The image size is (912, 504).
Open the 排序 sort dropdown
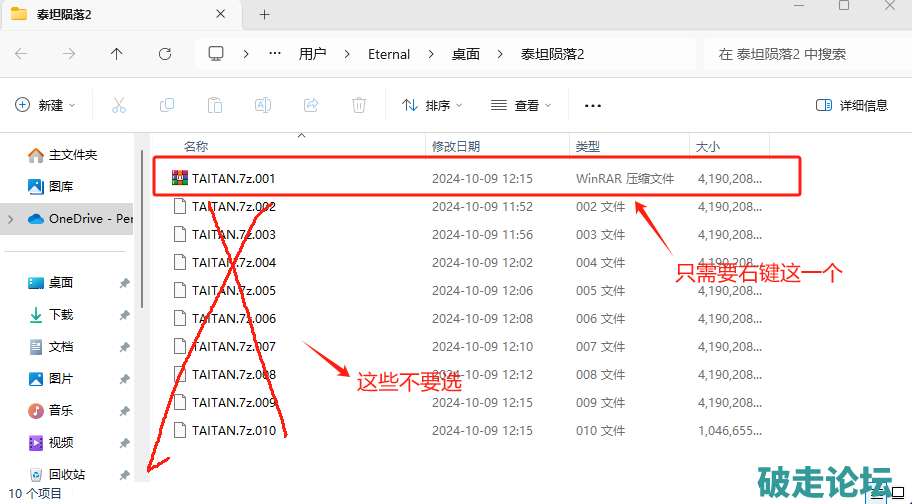(432, 105)
